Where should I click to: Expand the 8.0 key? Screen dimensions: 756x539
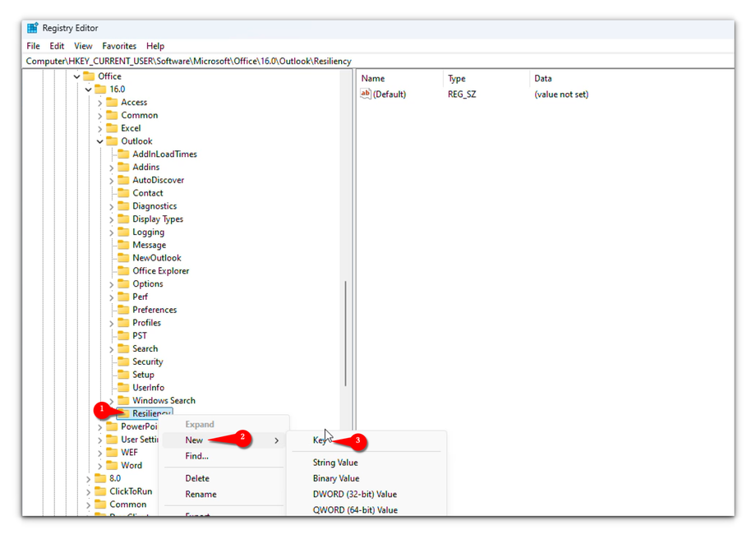click(88, 479)
